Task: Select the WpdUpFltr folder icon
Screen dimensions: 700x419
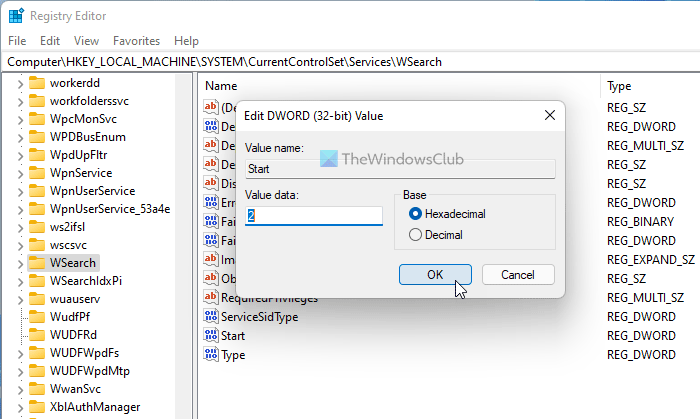Action: coord(37,155)
